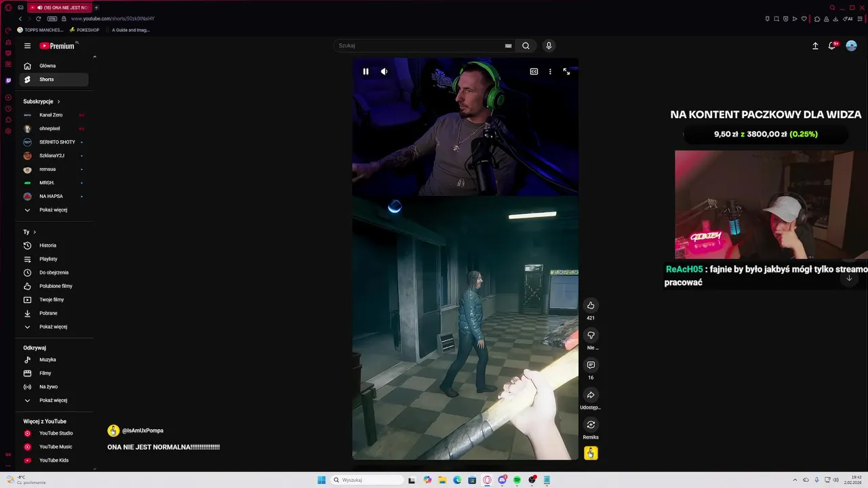The width and height of the screenshot is (868, 488).
Task: Mute the Shorts video volume
Action: (384, 71)
